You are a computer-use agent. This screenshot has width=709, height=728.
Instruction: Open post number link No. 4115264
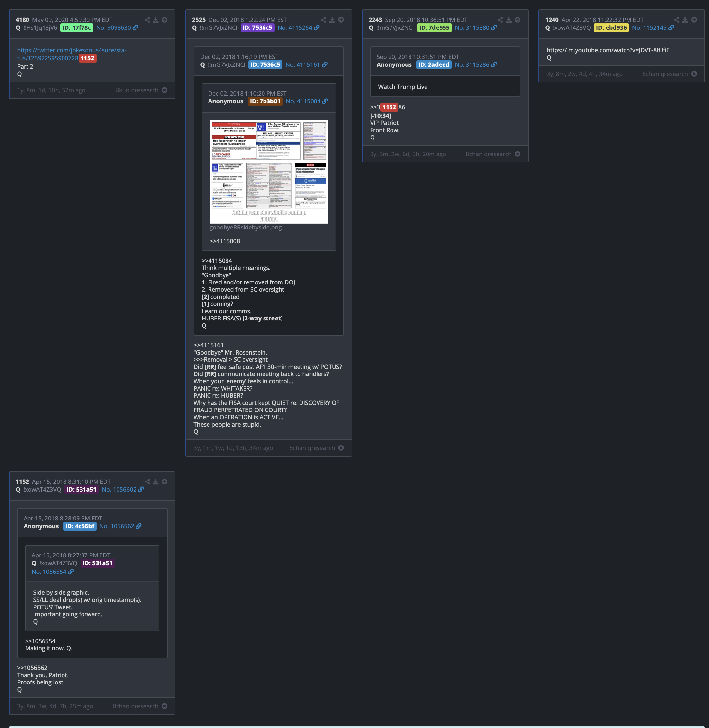tap(295, 27)
